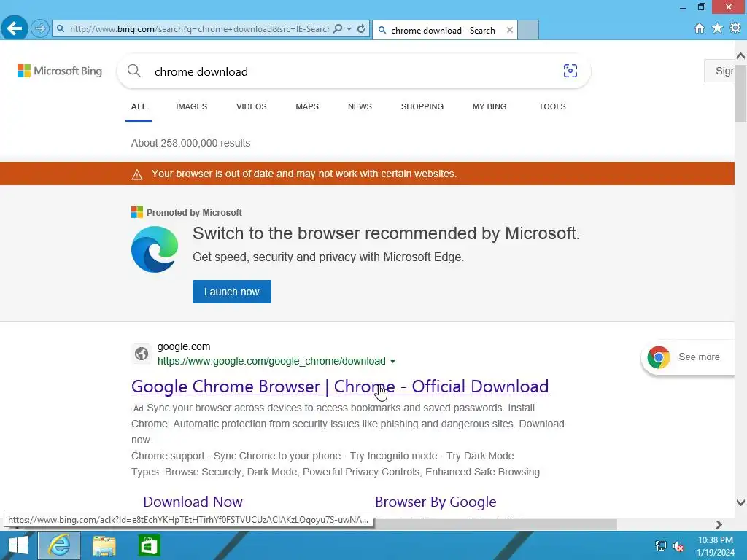
Task: Click the horizontal scrollbar right arrow
Action: [x=719, y=524]
